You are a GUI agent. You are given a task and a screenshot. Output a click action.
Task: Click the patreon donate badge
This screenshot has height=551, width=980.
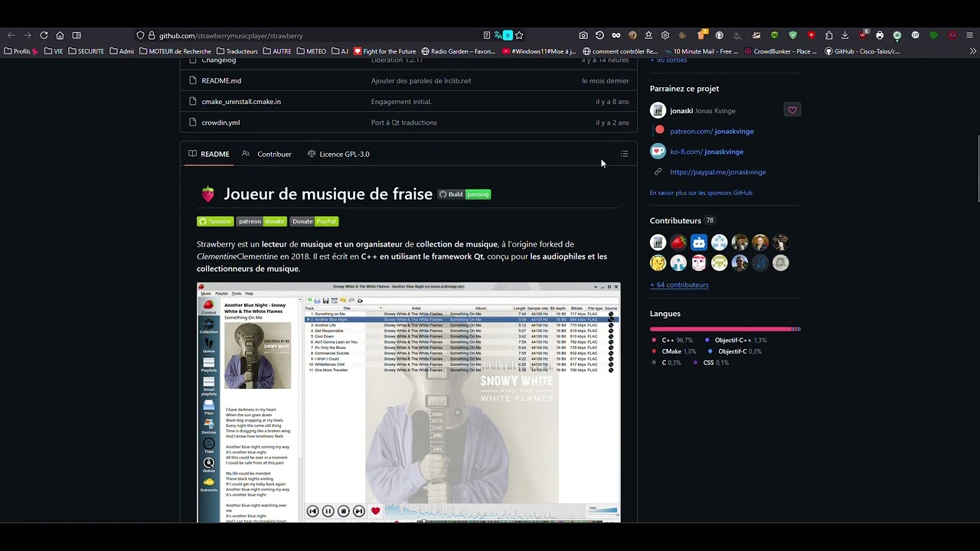(x=261, y=221)
